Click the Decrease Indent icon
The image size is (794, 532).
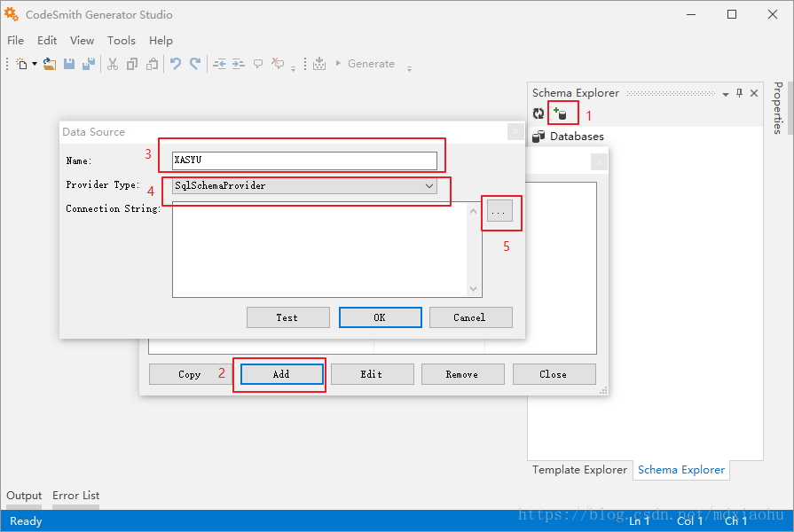[219, 64]
